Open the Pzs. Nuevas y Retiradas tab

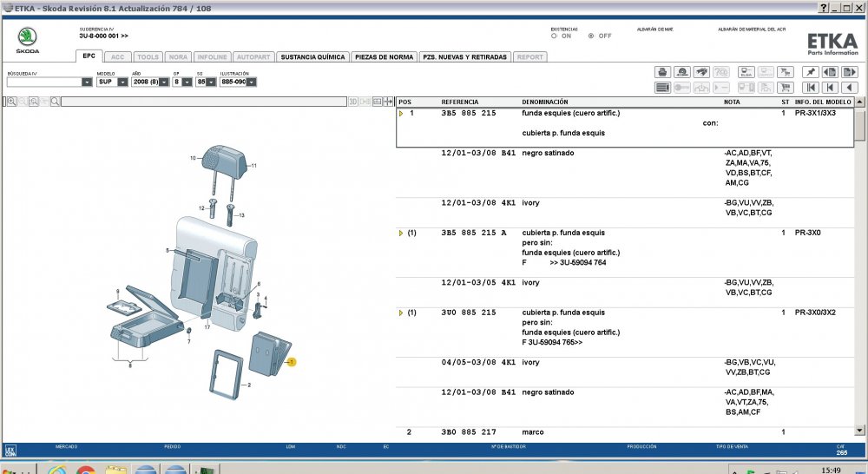click(x=465, y=57)
